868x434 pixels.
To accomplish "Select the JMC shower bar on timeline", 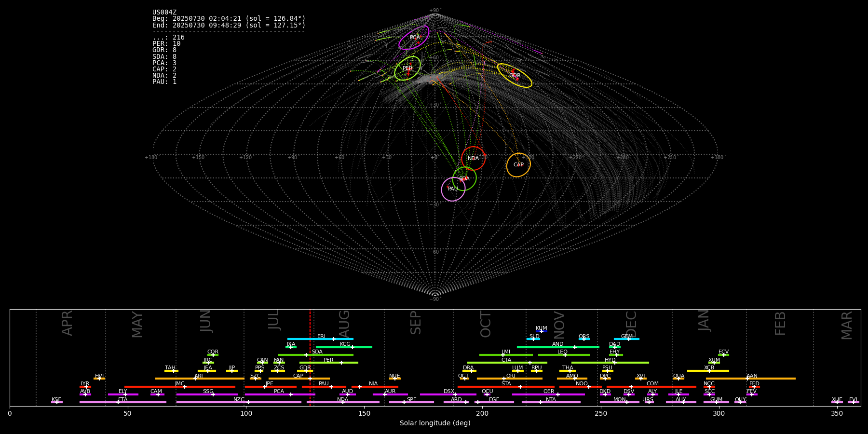I will point(180,387).
